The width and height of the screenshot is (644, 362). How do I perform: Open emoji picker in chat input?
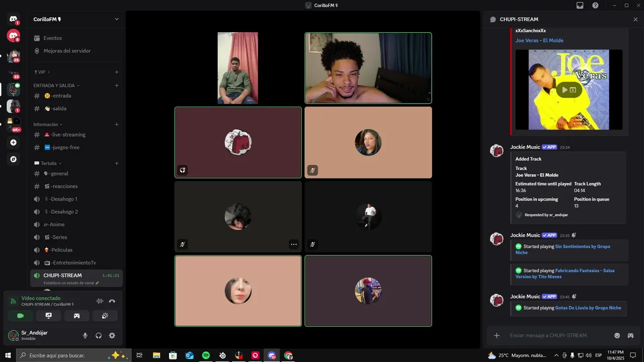click(x=617, y=335)
